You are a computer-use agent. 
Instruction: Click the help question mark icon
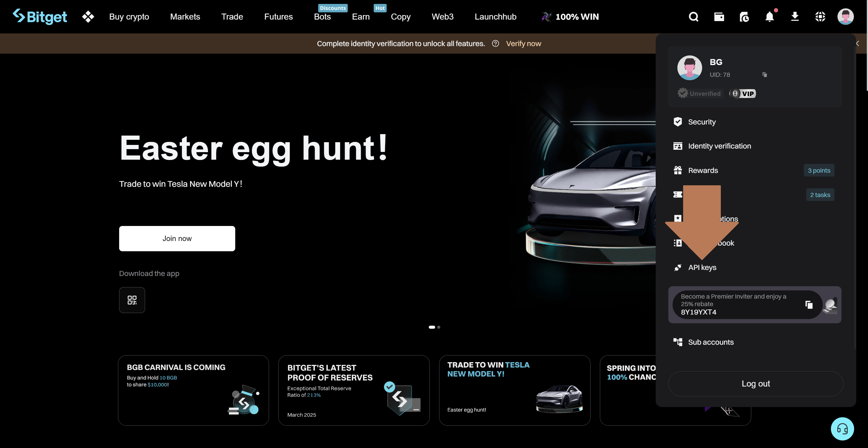[x=495, y=43]
